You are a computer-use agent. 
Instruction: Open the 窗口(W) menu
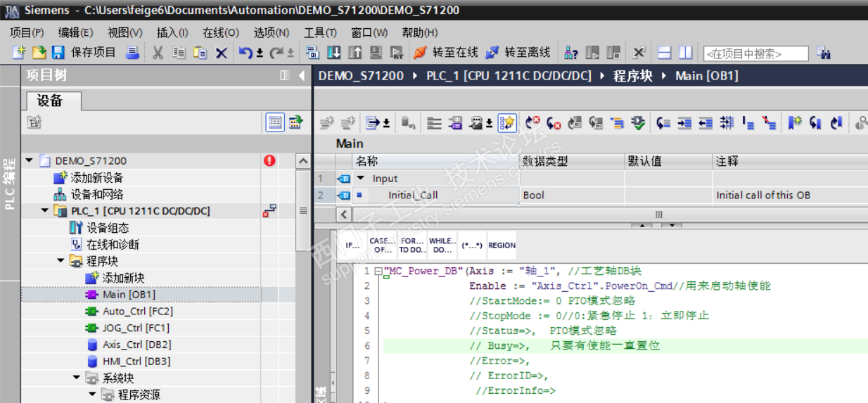point(369,33)
